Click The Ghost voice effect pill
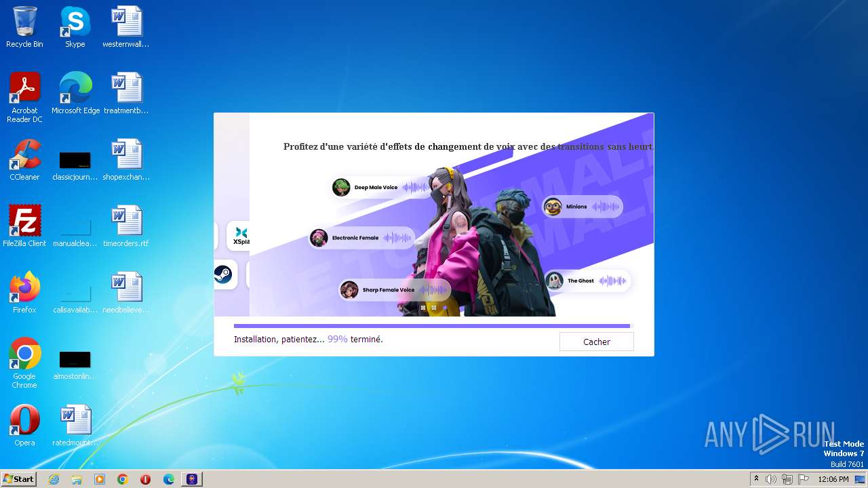Image resolution: width=868 pixels, height=488 pixels. coord(587,281)
